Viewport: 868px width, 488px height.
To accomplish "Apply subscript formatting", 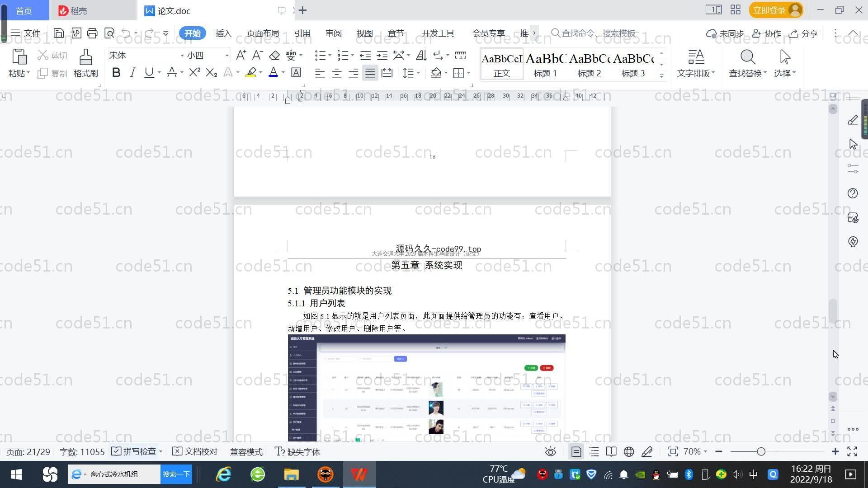I will point(212,72).
